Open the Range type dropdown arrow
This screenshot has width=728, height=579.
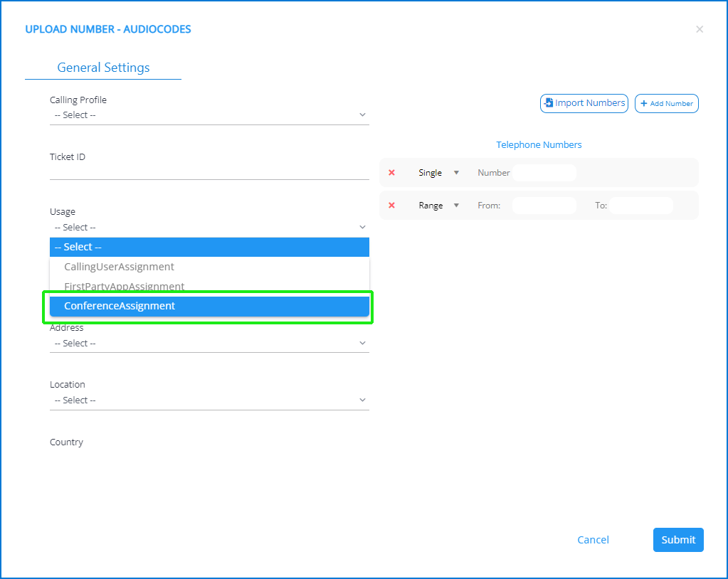[x=457, y=206]
